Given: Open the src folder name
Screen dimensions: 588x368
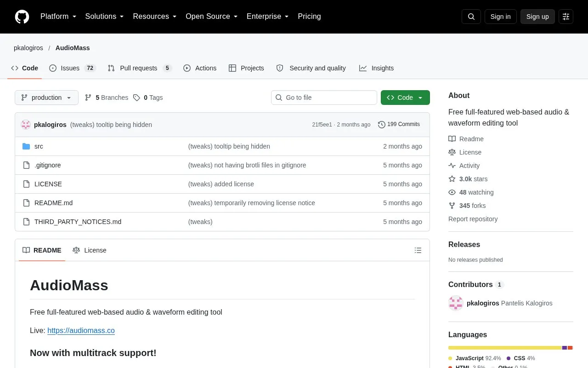Looking at the screenshot, I should tap(39, 146).
